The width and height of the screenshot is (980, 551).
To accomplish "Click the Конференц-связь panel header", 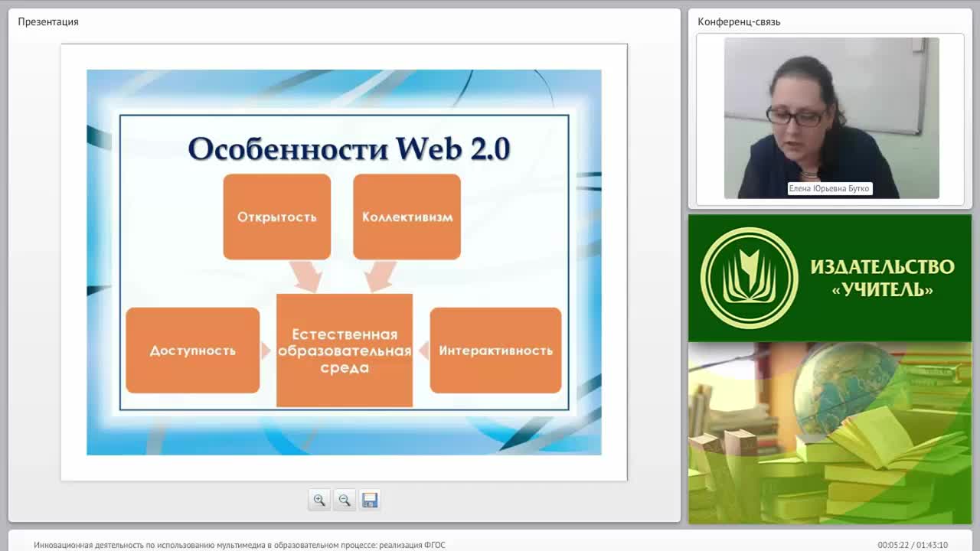I will pyautogui.click(x=739, y=21).
